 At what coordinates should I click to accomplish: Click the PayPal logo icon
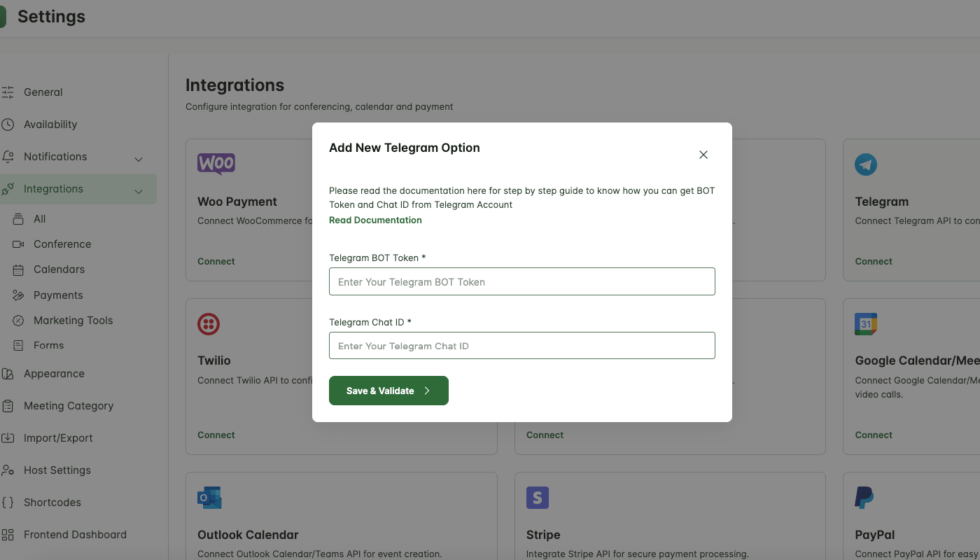864,498
